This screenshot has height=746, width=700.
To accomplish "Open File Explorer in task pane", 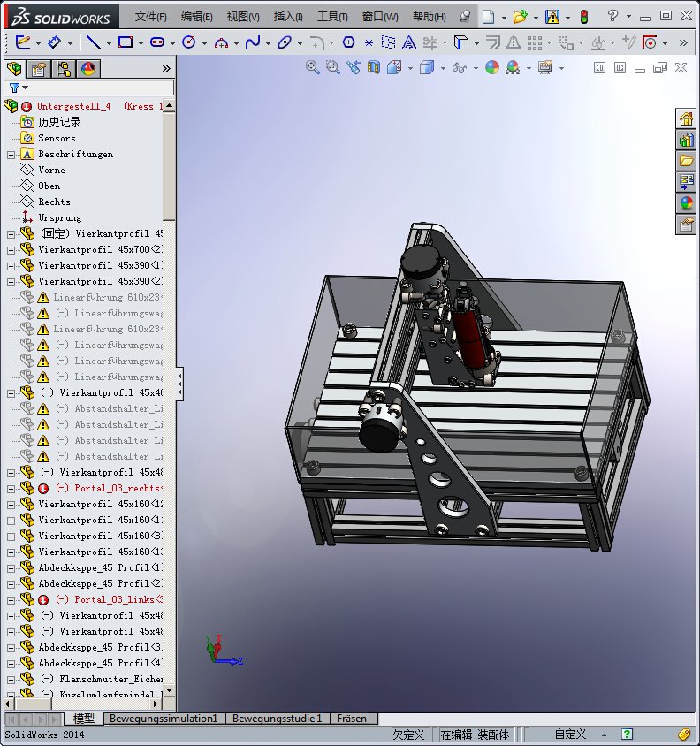I will (x=686, y=161).
